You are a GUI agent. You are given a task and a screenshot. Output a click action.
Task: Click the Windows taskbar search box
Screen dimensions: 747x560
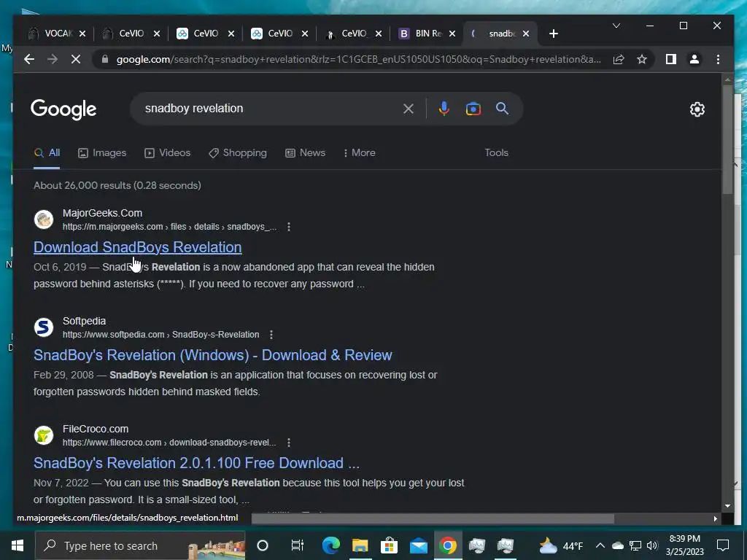(x=140, y=545)
